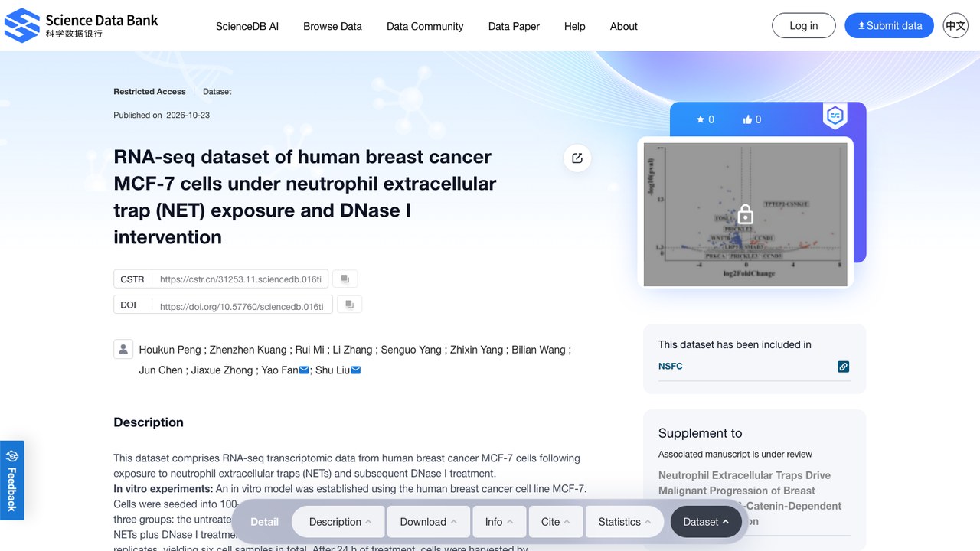Open the Help menu item
The image size is (980, 551).
(x=575, y=26)
